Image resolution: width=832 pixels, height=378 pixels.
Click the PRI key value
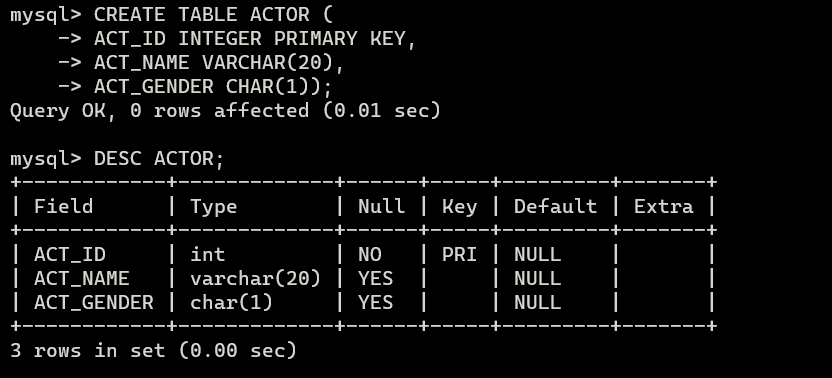tap(460, 255)
